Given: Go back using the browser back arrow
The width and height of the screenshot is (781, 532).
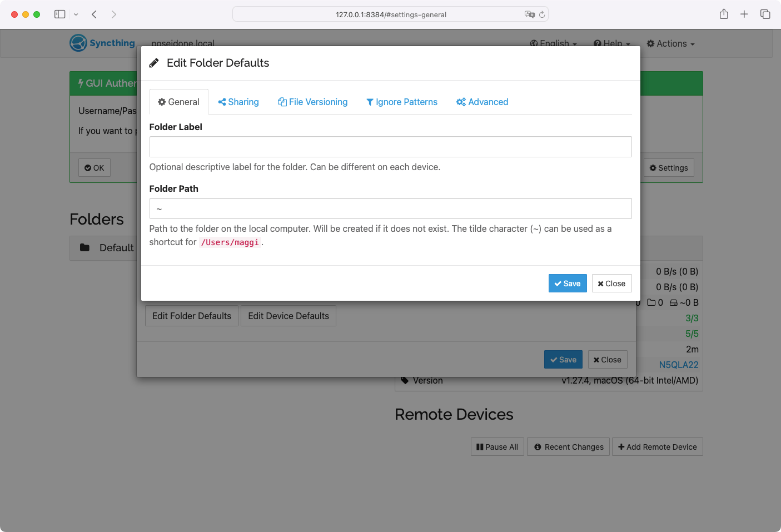Looking at the screenshot, I should [94, 14].
